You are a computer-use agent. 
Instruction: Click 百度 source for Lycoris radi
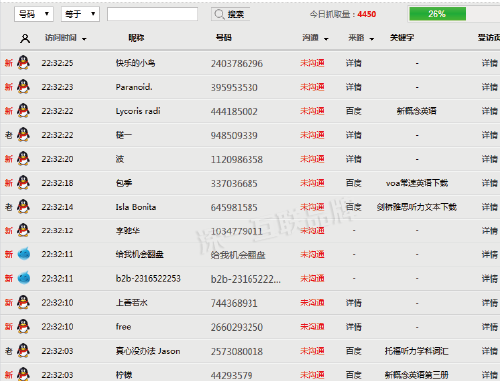(x=354, y=111)
